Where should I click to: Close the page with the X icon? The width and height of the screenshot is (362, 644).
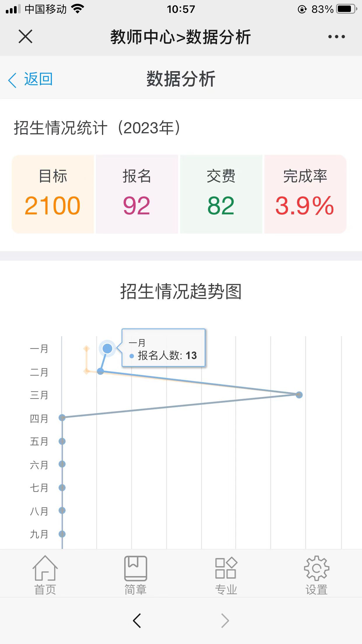pos(25,36)
